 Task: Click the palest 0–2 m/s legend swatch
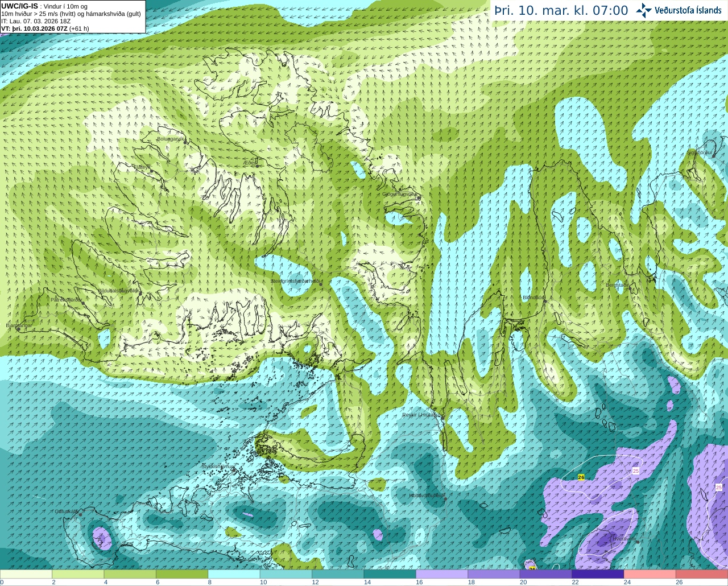click(26, 574)
